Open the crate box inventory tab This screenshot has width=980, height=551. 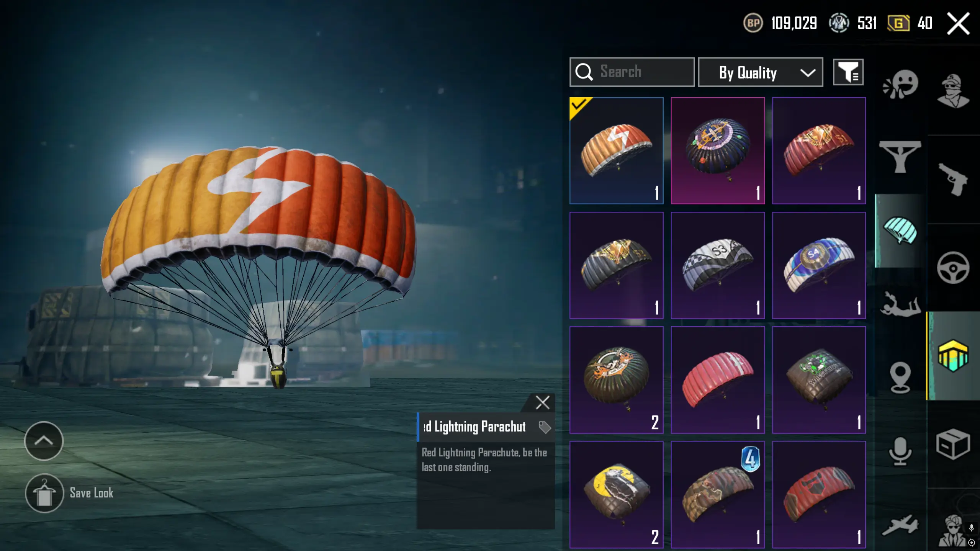pyautogui.click(x=953, y=444)
